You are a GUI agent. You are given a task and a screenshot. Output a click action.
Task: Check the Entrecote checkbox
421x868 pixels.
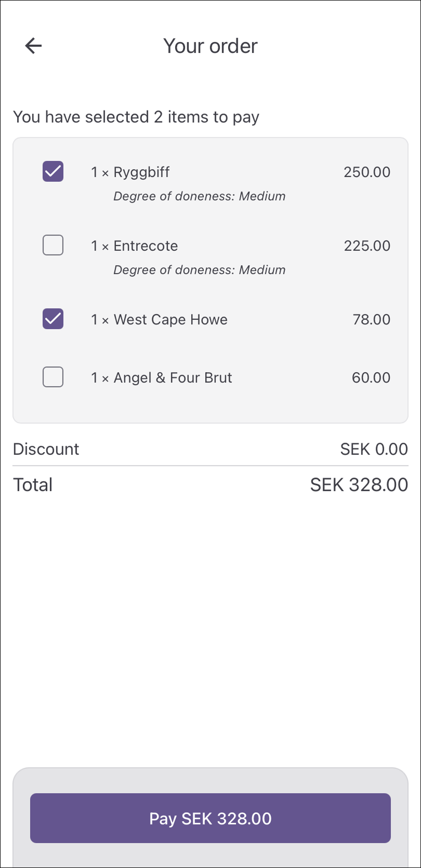pos(53,245)
